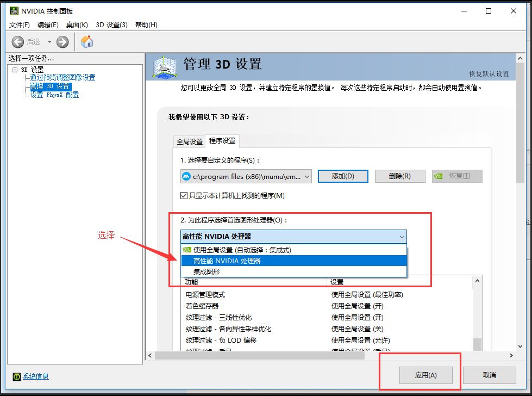
Task: Open the 文件(F) menu
Action: [x=20, y=25]
